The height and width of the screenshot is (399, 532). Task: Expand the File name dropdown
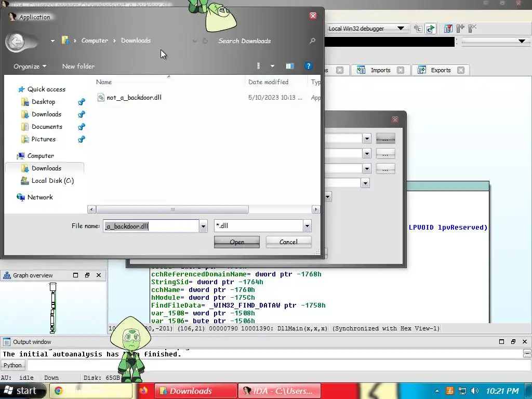click(x=203, y=226)
